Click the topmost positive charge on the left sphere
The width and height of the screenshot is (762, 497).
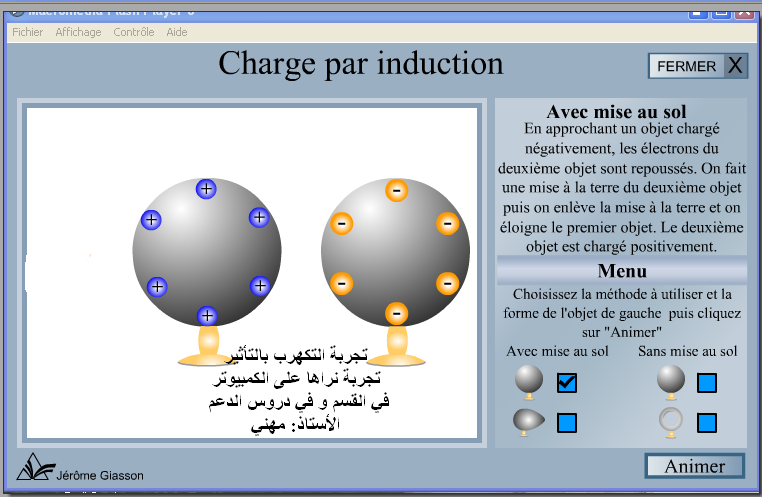click(206, 188)
